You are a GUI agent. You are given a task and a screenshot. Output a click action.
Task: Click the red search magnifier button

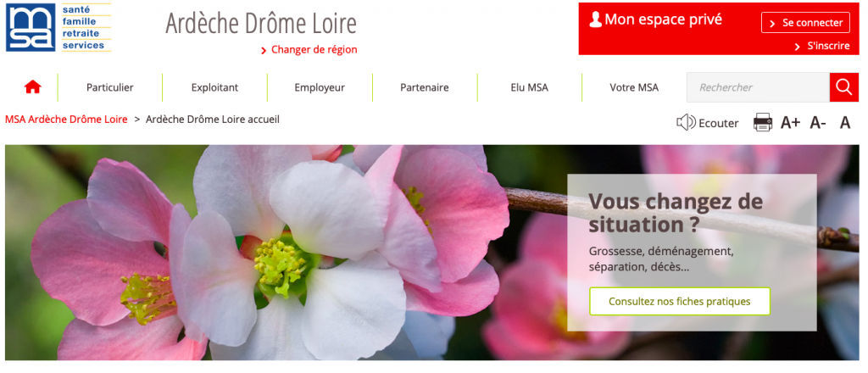[x=843, y=87]
